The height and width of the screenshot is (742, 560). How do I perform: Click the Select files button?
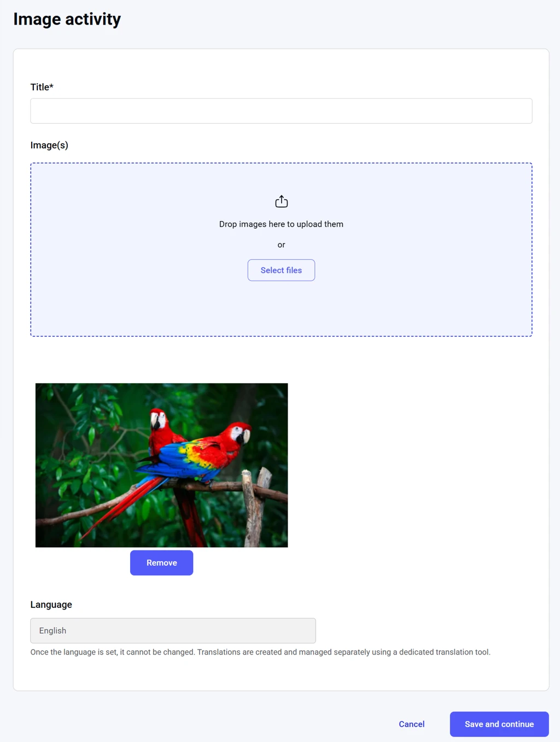pos(281,270)
